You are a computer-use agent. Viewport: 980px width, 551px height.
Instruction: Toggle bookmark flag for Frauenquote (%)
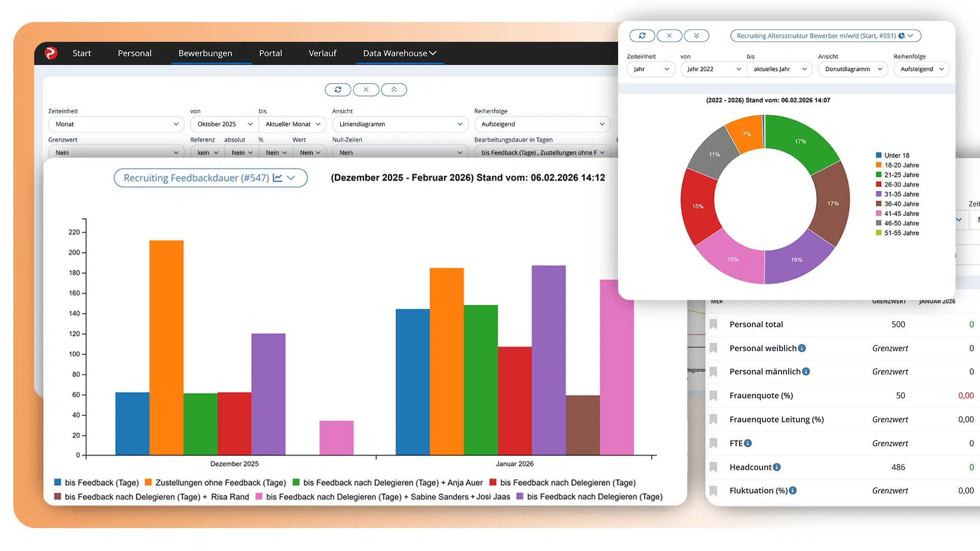pos(714,395)
